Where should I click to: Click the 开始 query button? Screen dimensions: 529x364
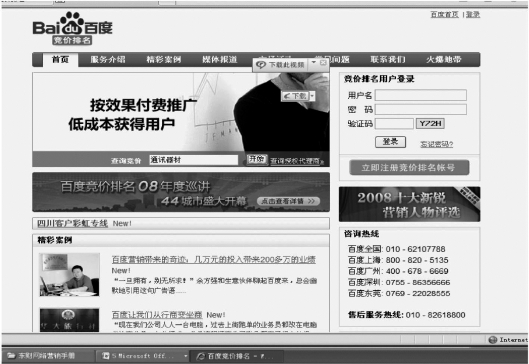tap(257, 159)
